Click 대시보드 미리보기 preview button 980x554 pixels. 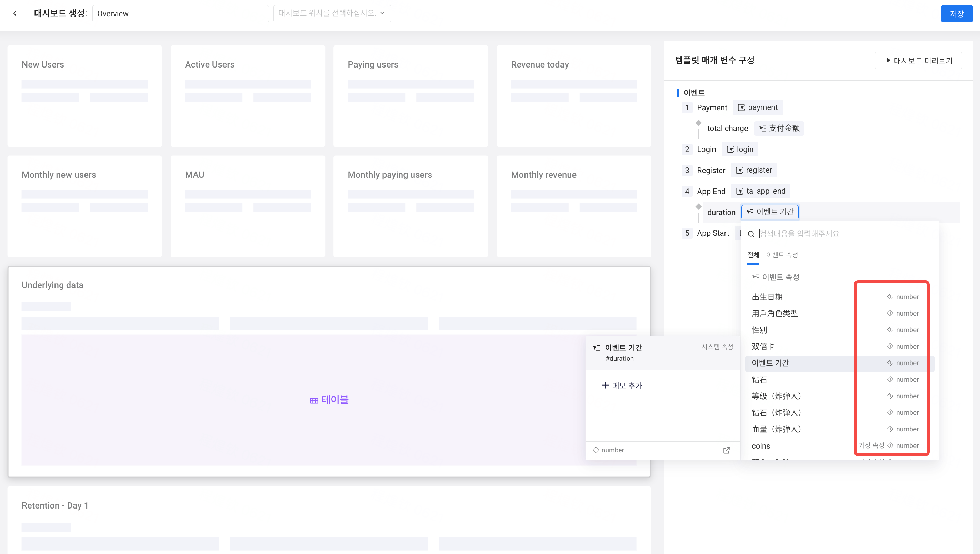tap(918, 61)
